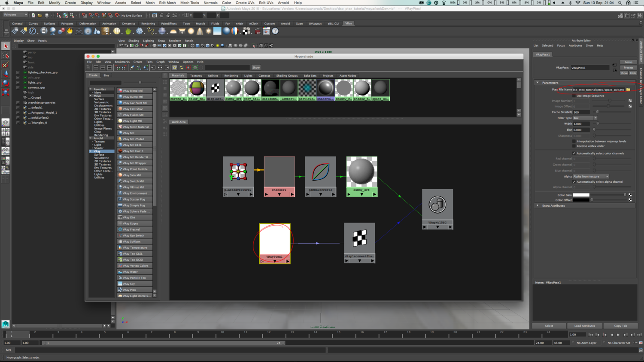Image resolution: width=644 pixels, height=362 pixels.
Task: Expand lighting_checkers_grp in the Outliner
Action: (x=18, y=72)
